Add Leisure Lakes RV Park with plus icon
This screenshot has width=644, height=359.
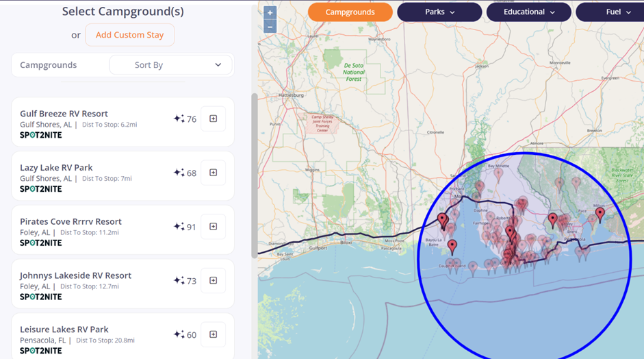coord(213,334)
